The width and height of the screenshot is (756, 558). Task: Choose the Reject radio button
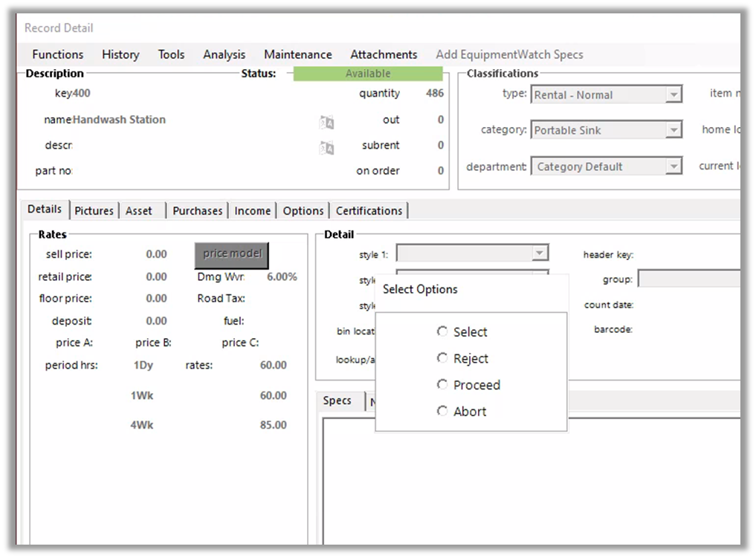point(442,359)
